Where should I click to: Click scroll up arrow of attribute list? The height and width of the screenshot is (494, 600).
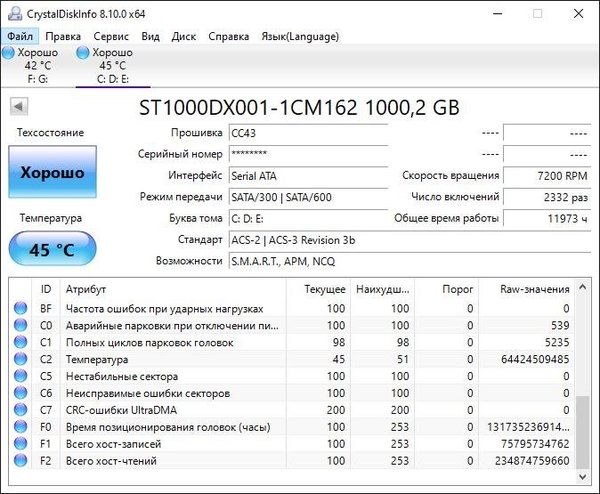[x=582, y=287]
